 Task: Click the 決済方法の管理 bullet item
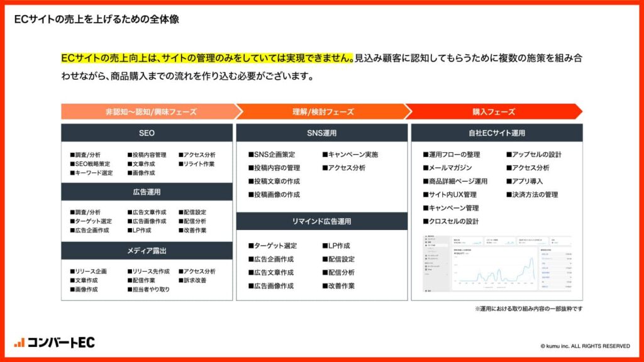(x=531, y=195)
